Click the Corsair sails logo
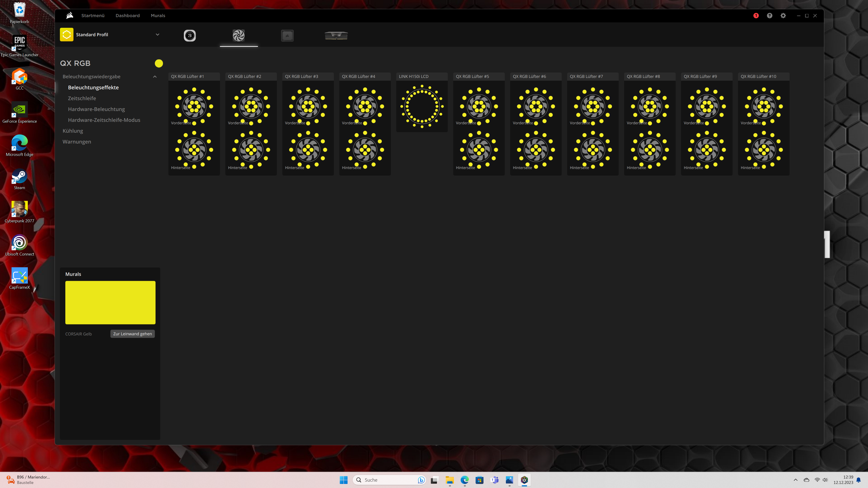 (x=69, y=15)
